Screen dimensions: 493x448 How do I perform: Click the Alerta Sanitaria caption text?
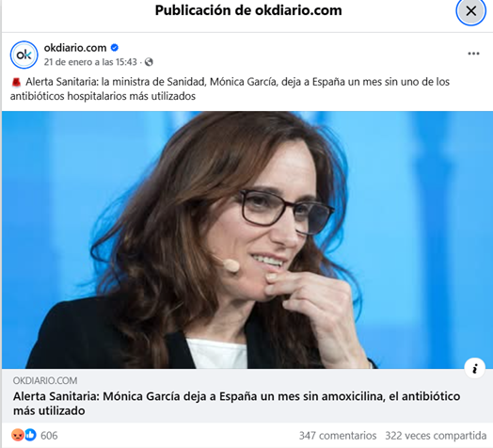(230, 88)
